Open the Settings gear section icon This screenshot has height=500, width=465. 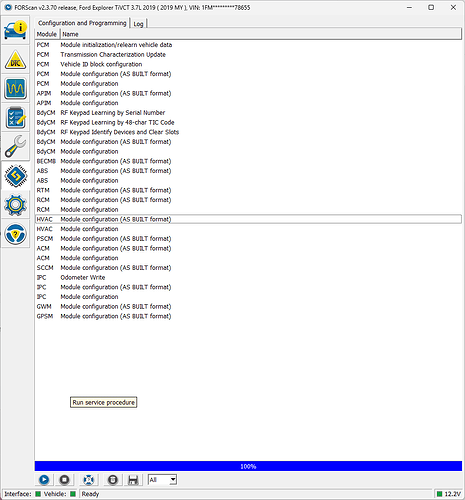point(15,204)
